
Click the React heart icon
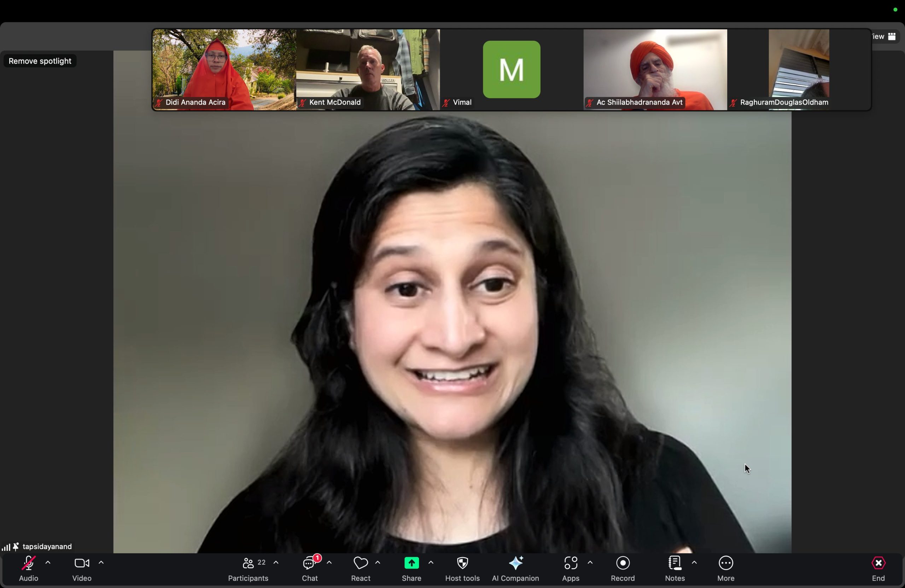(x=361, y=563)
